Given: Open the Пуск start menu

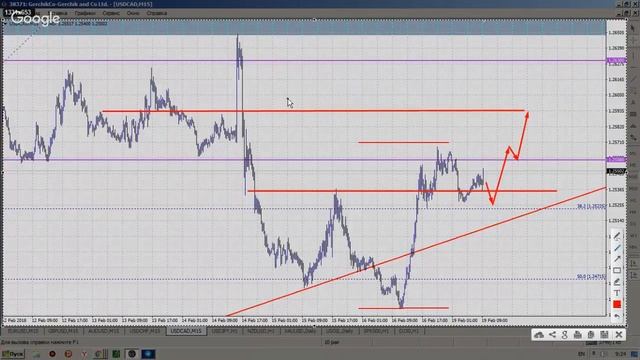Looking at the screenshot, I should [x=13, y=354].
